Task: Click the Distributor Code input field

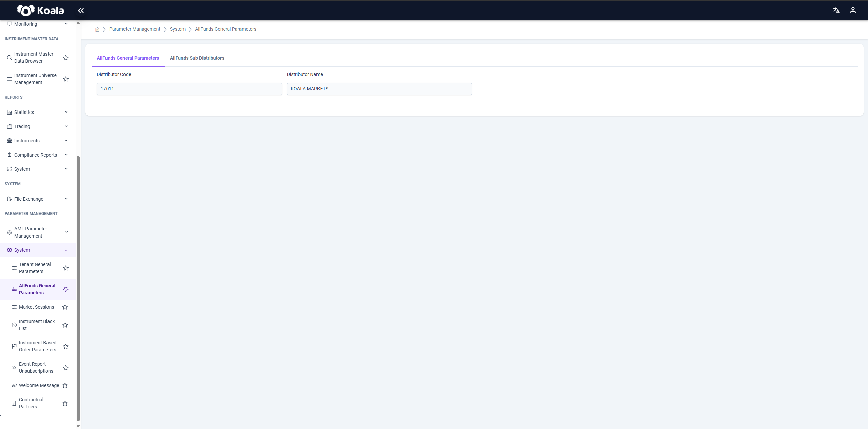Action: (189, 89)
